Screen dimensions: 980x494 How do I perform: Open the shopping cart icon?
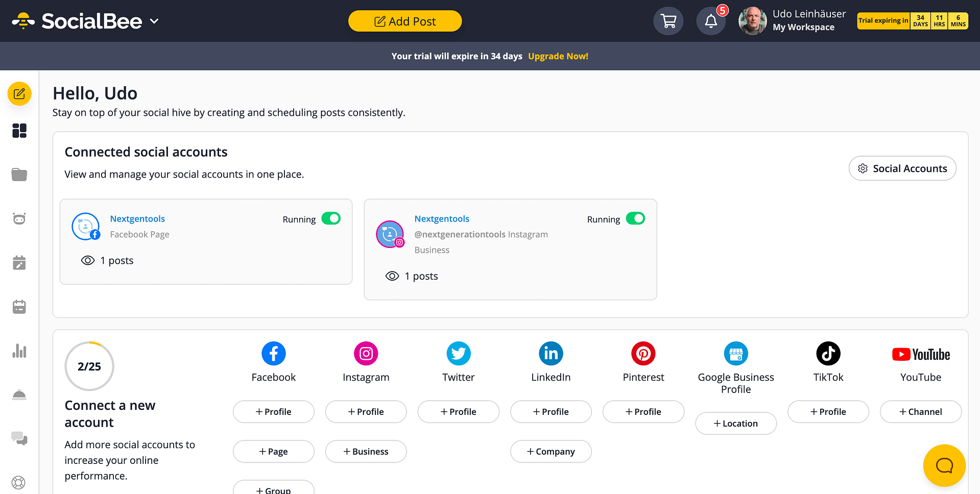coord(668,21)
